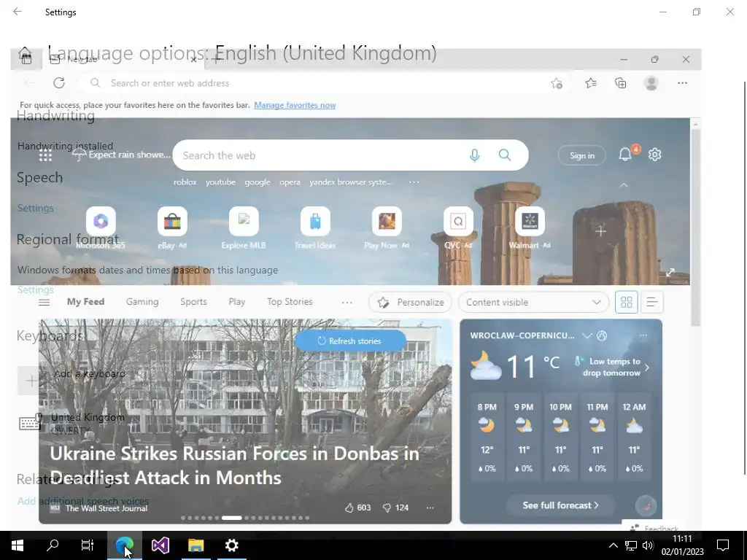The height and width of the screenshot is (560, 747).
Task: Open weather card more options
Action: pyautogui.click(x=643, y=335)
